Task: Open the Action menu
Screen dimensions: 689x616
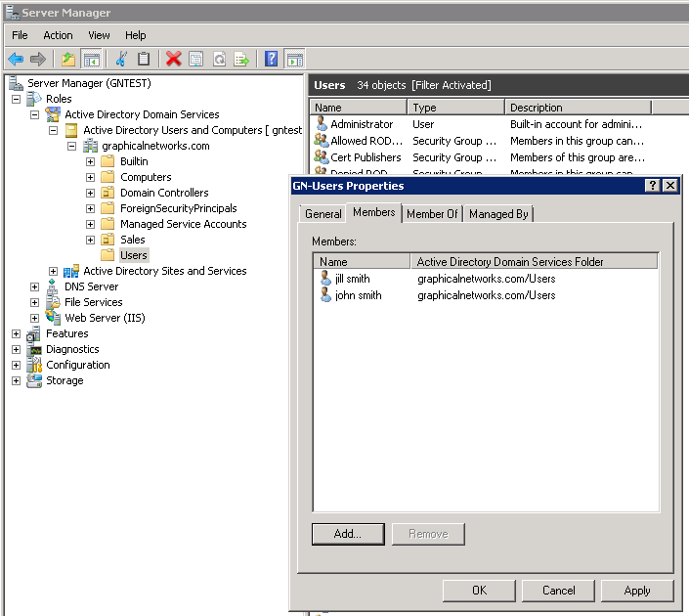Action: click(58, 35)
